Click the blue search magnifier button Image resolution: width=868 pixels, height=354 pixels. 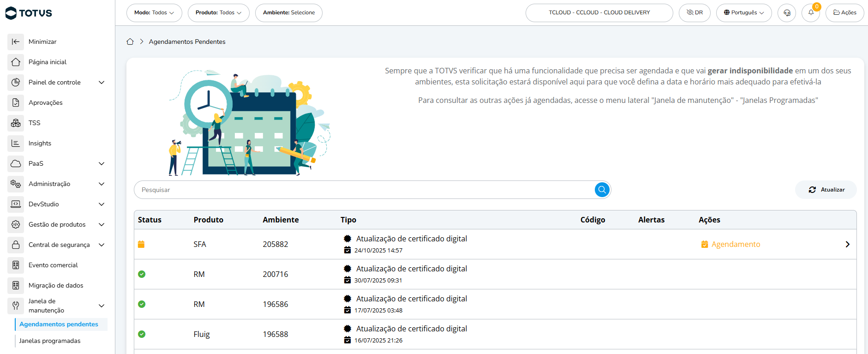tap(602, 190)
